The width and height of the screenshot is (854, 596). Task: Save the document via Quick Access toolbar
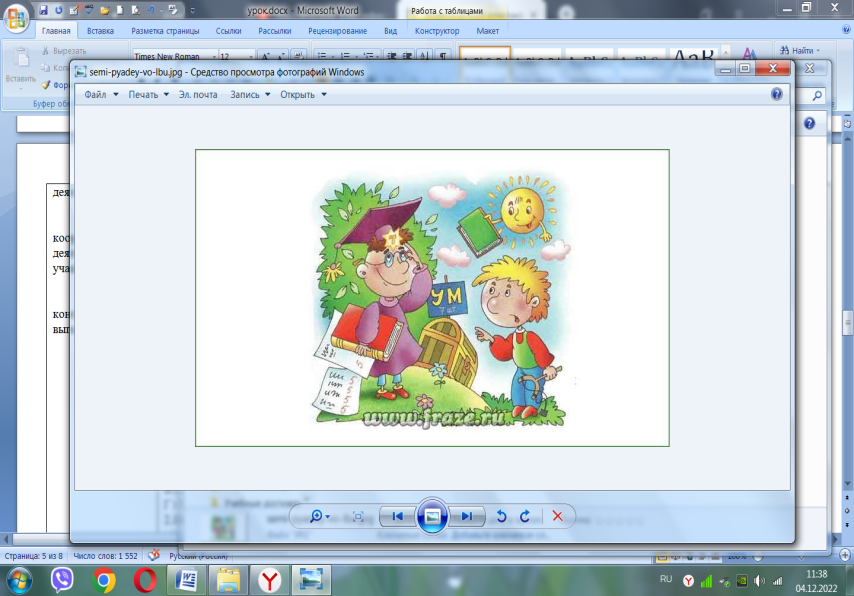click(x=43, y=10)
